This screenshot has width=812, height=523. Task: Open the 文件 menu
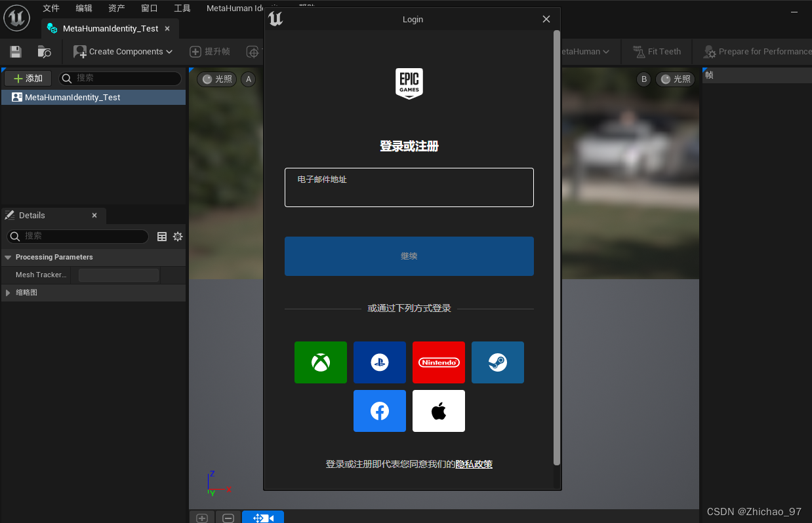tap(51, 8)
